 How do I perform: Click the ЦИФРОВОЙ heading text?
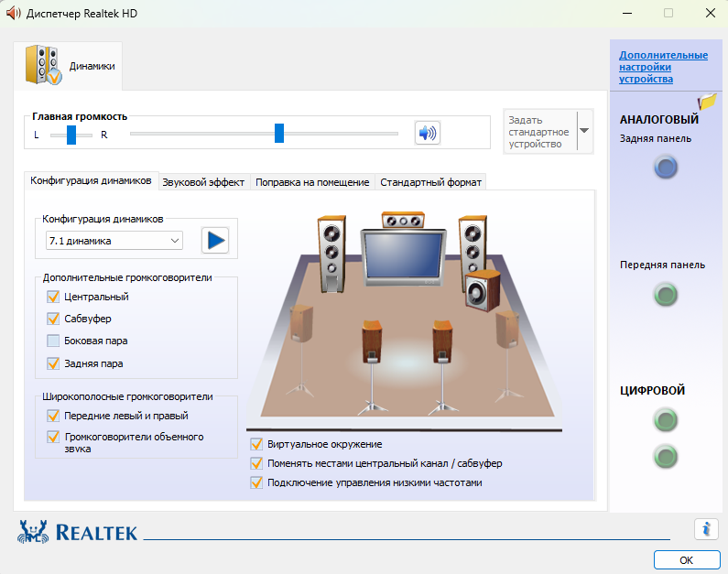652,390
